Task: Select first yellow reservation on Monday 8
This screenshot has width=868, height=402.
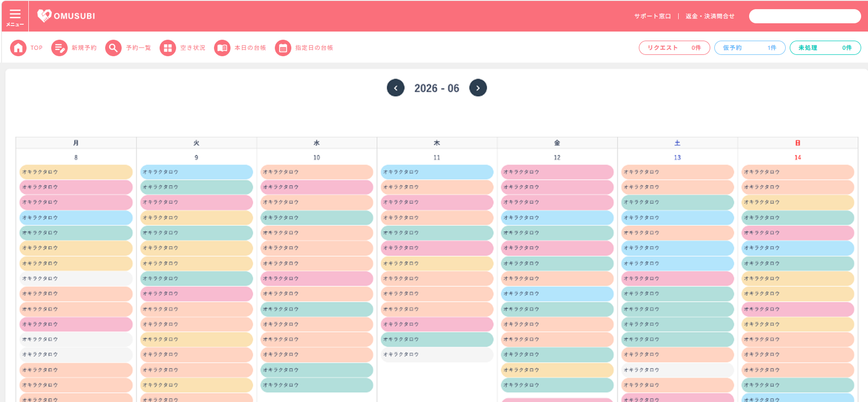Action: (76, 172)
